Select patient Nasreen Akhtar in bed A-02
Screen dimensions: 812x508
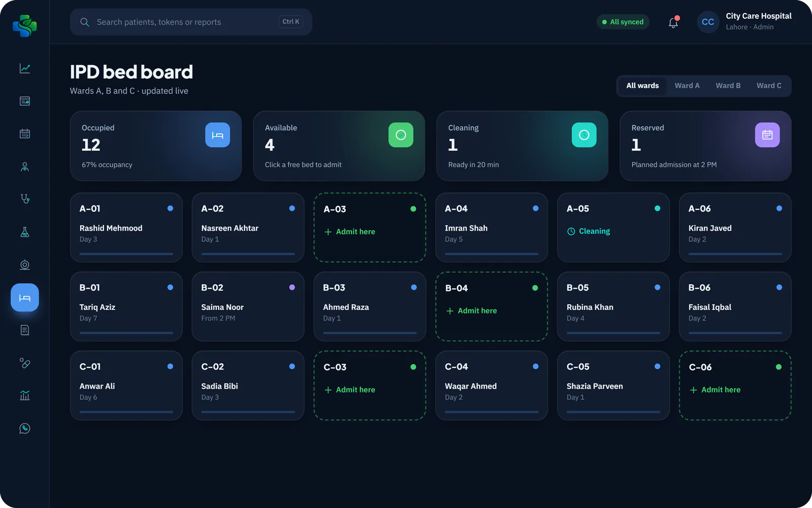(x=248, y=228)
